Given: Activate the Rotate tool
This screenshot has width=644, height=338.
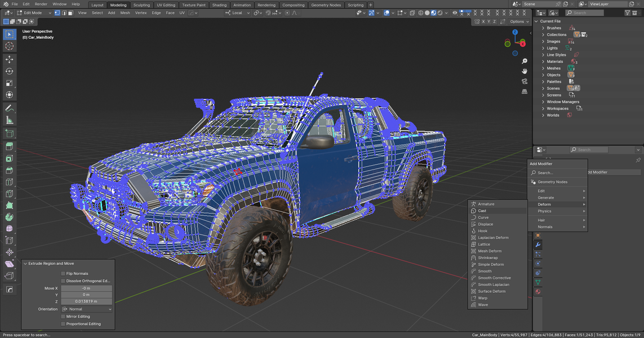Looking at the screenshot, I should (x=9, y=72).
